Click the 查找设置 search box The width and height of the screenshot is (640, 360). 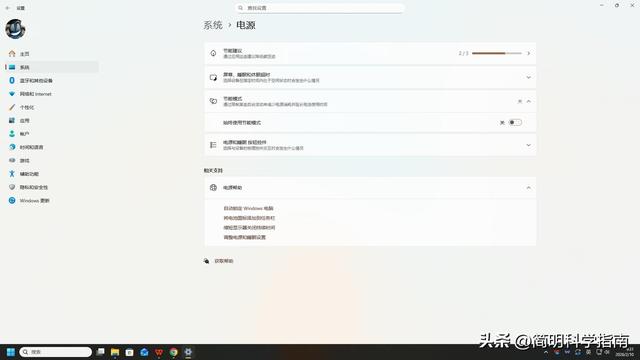[x=320, y=8]
